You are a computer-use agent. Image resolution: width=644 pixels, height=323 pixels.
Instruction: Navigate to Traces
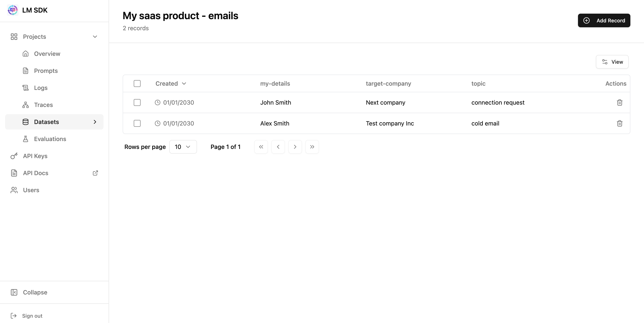pos(43,105)
